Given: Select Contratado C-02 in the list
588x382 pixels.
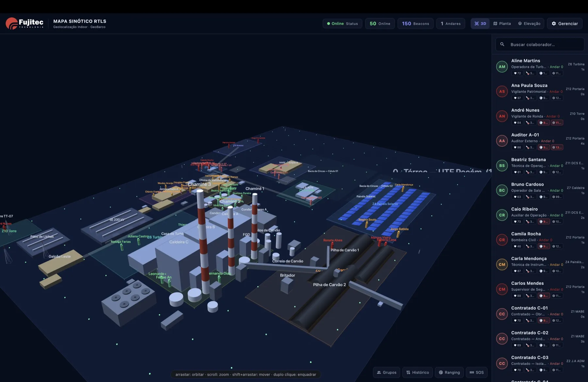Looking at the screenshot, I should [540, 339].
